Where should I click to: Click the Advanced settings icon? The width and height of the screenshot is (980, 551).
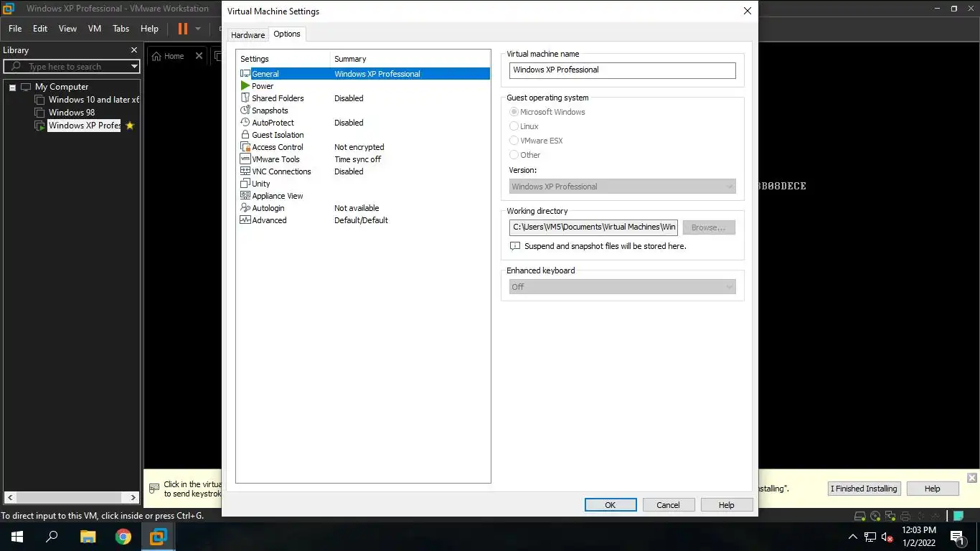click(245, 220)
